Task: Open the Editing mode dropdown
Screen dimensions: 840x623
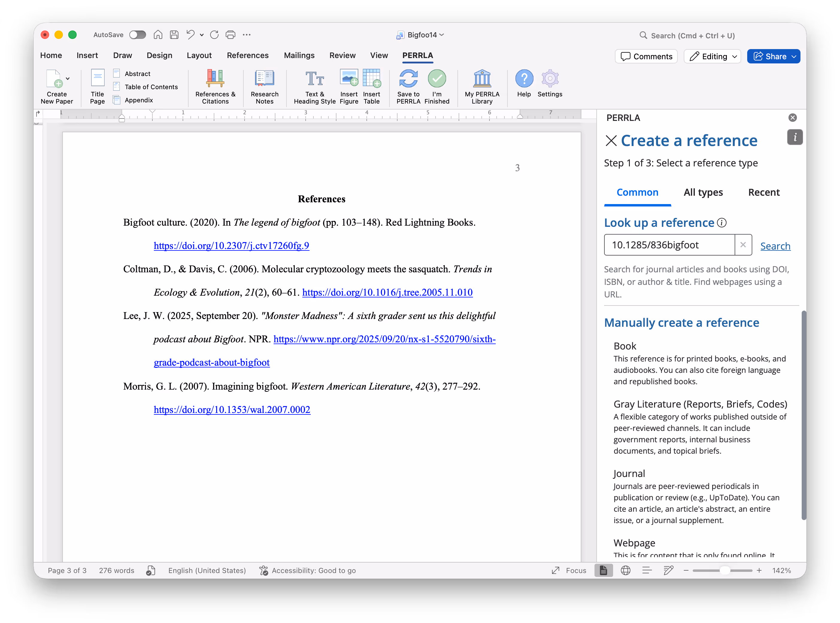Action: point(712,56)
